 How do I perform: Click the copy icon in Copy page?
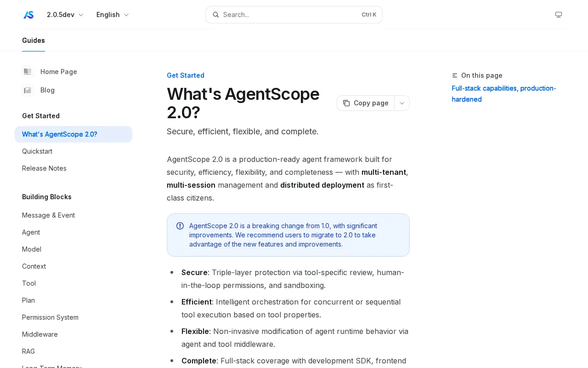[x=346, y=103]
